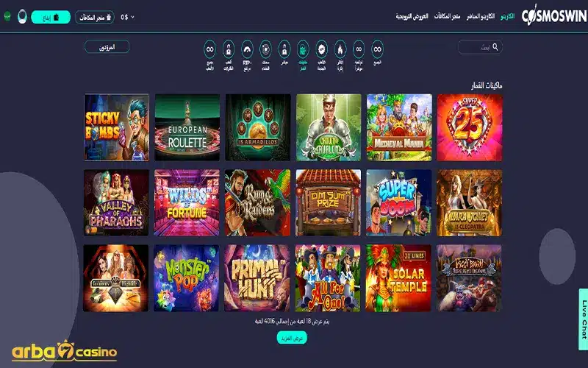Screen dimensions: 588x368
Task: Expand the 0$ balance dropdown
Action: pyautogui.click(x=127, y=17)
